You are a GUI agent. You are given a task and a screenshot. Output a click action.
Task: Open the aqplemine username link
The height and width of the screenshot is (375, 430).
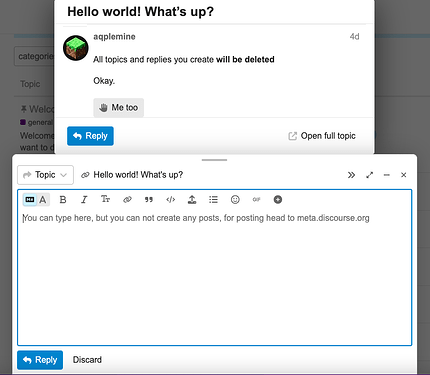114,37
